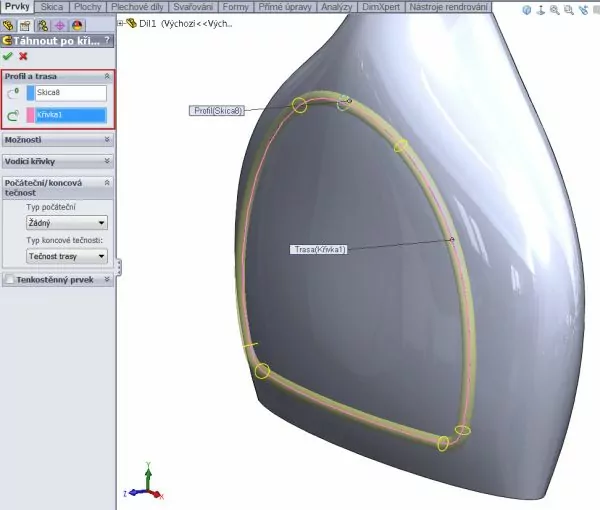The width and height of the screenshot is (600, 510).
Task: Select the Skica8 profile field
Action: click(71, 93)
